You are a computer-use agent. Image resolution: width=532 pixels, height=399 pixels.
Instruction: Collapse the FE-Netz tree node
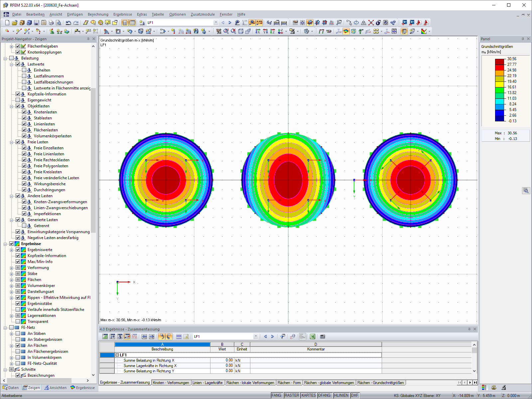5,328
